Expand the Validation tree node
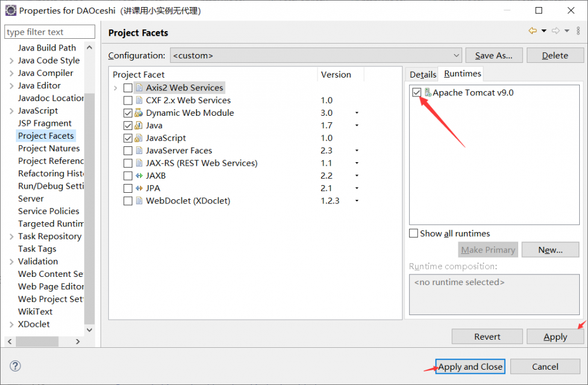The height and width of the screenshot is (385, 588). point(11,262)
